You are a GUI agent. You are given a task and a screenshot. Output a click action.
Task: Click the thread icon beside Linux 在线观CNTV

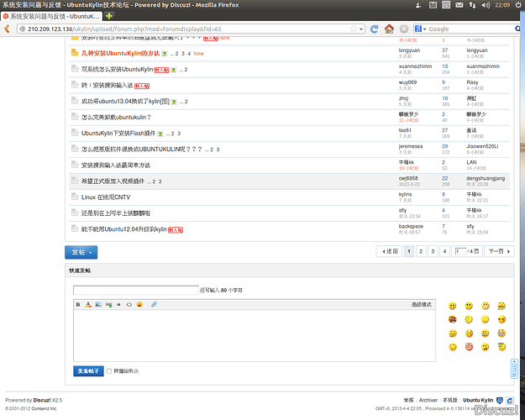(x=75, y=197)
